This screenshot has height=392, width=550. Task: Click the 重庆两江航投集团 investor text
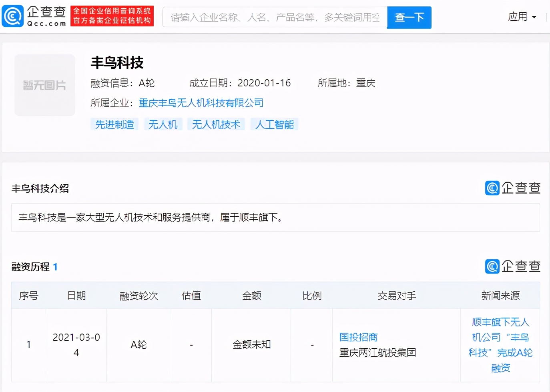[x=378, y=352]
